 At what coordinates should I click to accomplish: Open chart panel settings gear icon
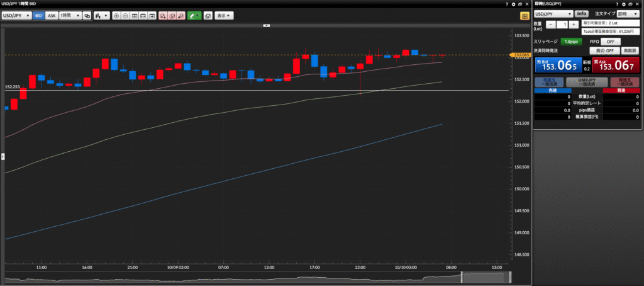click(514, 4)
